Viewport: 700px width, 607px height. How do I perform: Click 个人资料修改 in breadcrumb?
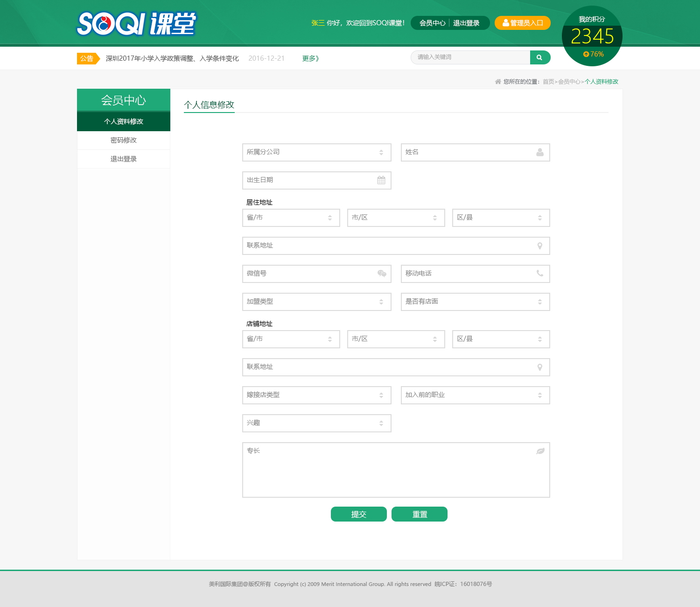click(602, 82)
